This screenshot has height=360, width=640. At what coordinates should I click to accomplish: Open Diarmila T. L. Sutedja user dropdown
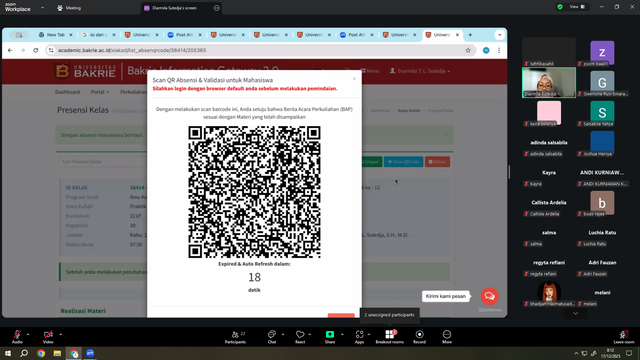(x=420, y=71)
